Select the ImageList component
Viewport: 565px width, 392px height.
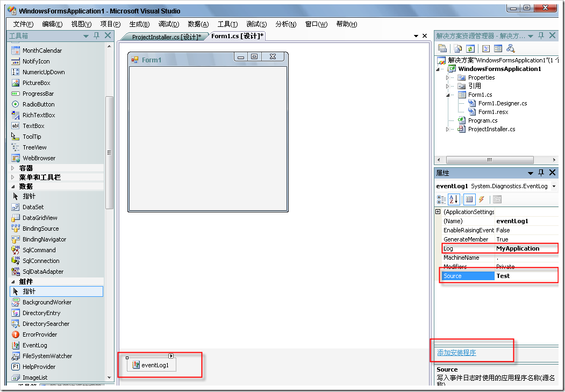[x=35, y=377]
